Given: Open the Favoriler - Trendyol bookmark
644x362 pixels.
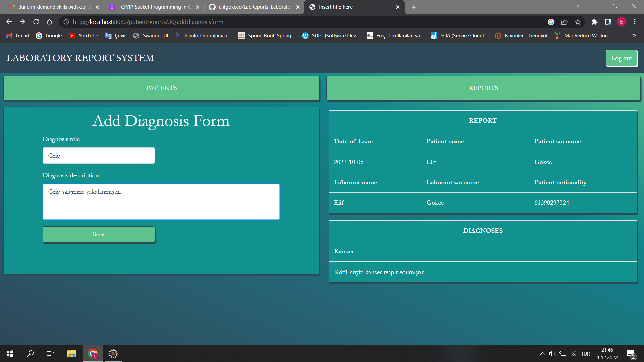Looking at the screenshot, I should [521, 35].
